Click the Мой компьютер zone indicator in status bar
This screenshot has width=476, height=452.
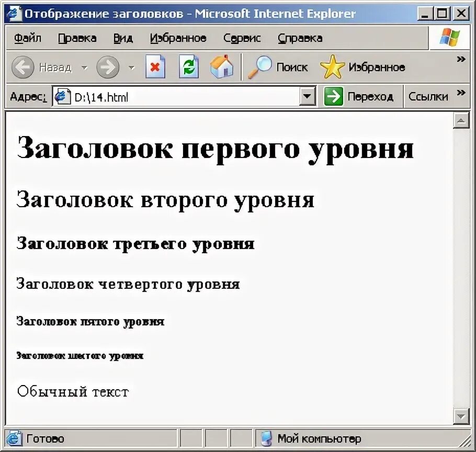pyautogui.click(x=267, y=438)
